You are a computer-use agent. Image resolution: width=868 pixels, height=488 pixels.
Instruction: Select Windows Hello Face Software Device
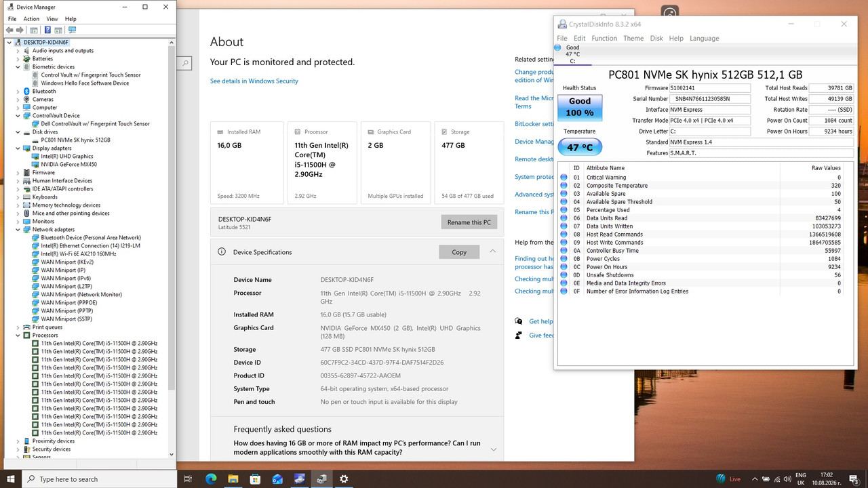click(85, 83)
